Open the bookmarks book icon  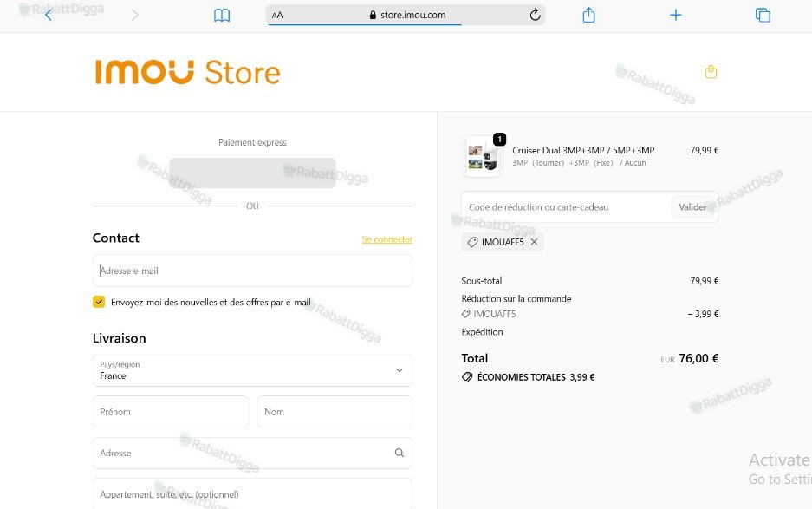pos(222,15)
